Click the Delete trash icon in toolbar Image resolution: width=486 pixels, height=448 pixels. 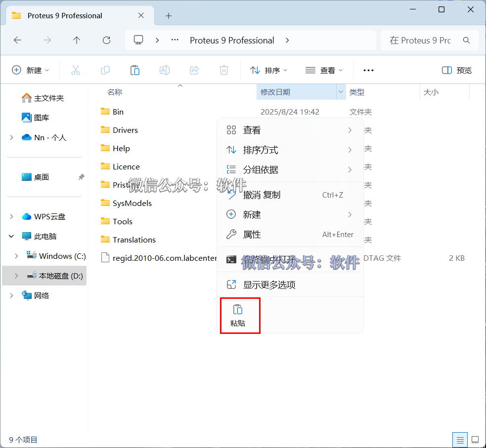pyautogui.click(x=224, y=70)
